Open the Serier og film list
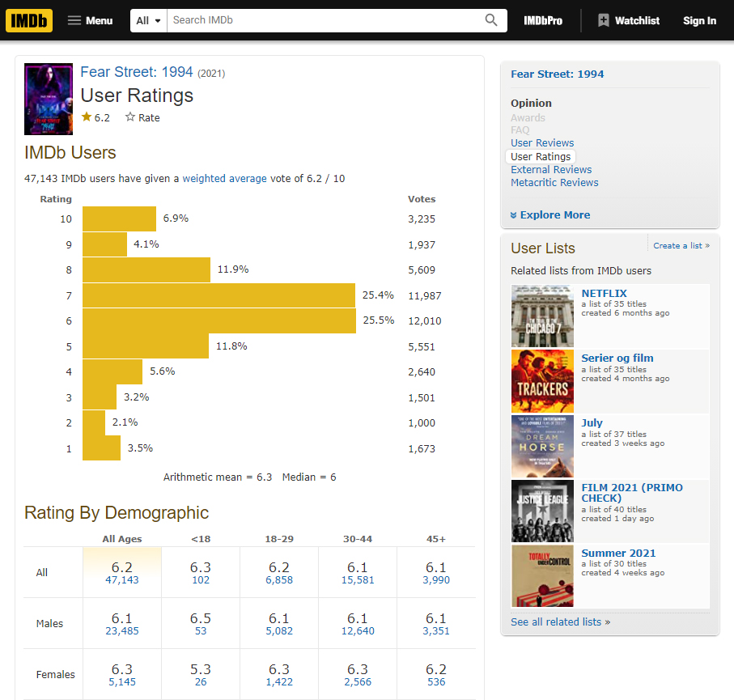Screen dimensions: 734x700 tap(617, 358)
